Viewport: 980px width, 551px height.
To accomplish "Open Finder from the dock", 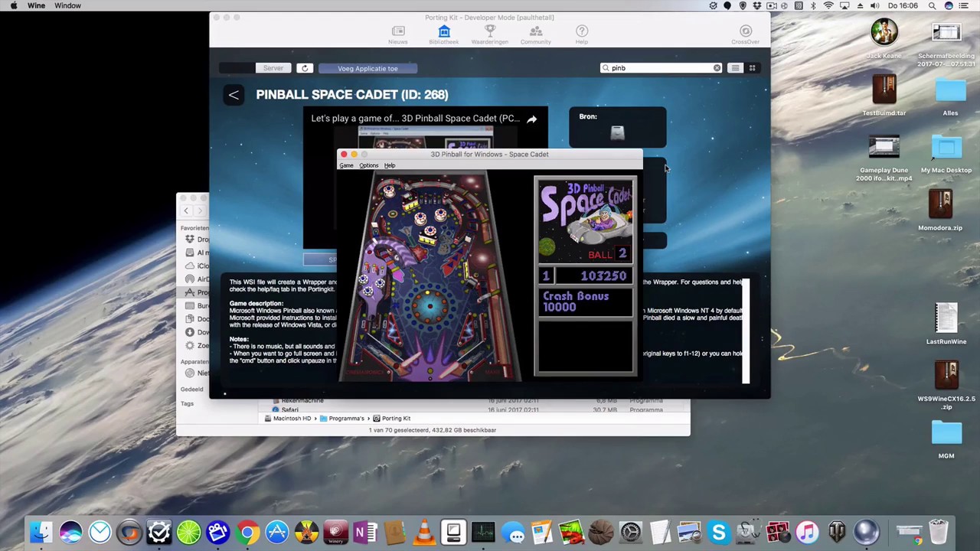I will pos(41,532).
